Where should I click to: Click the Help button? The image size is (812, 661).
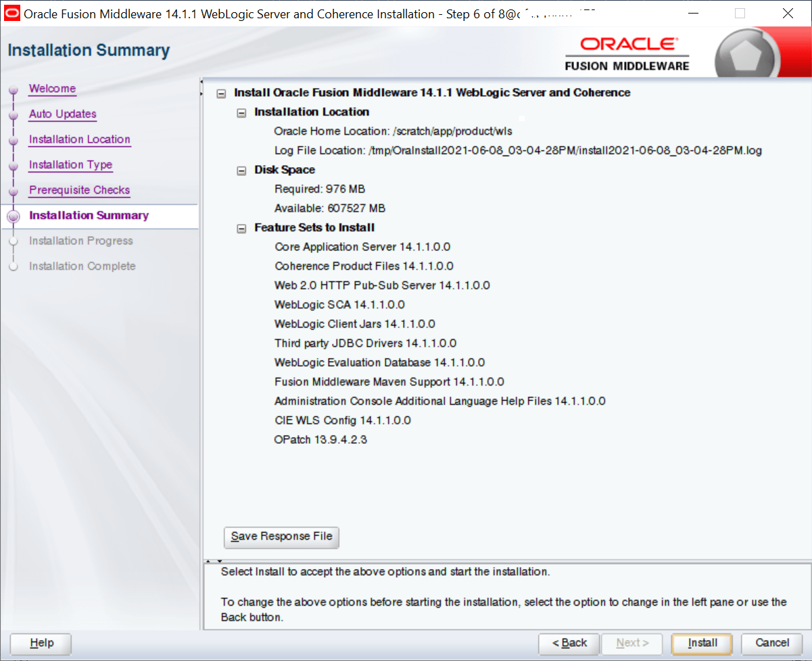40,643
